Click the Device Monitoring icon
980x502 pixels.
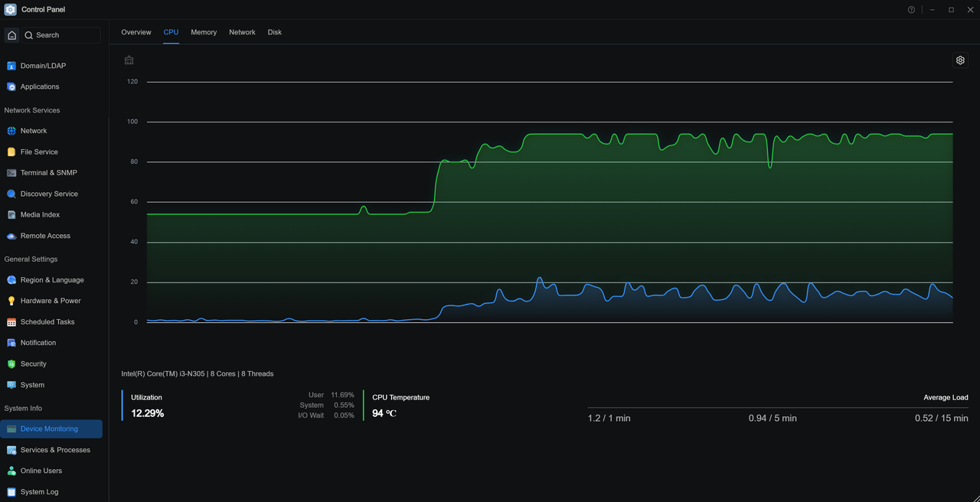tap(11, 429)
